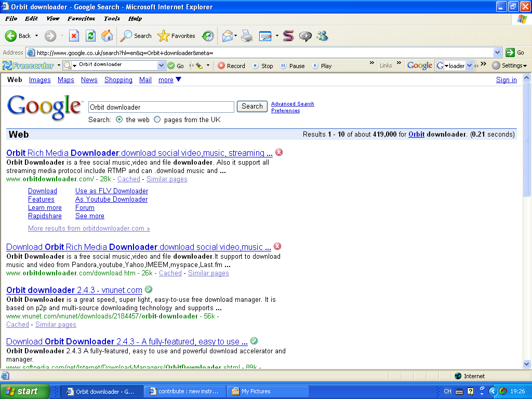
Task: Open 'Orbit downloader 2.4.3 - vnunet.com' result
Action: pyautogui.click(x=74, y=290)
